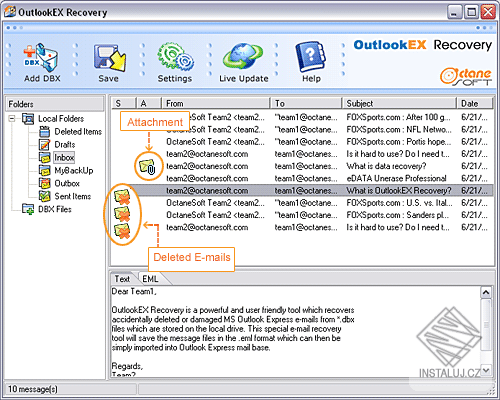The width and height of the screenshot is (500, 400).
Task: Select Sent Items folder label
Action: click(73, 196)
